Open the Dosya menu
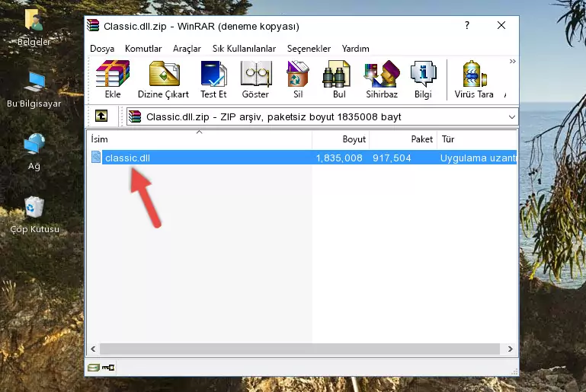 click(x=102, y=49)
